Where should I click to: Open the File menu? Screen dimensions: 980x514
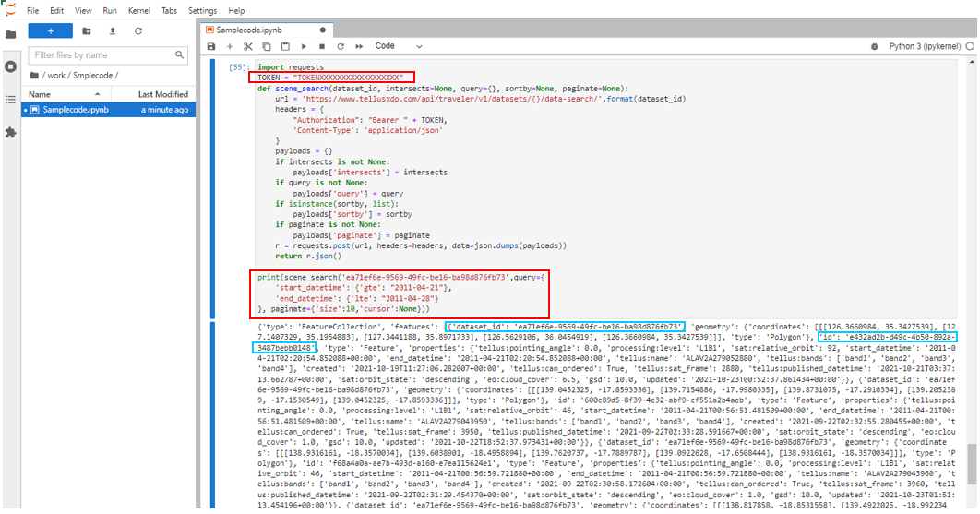pyautogui.click(x=32, y=11)
